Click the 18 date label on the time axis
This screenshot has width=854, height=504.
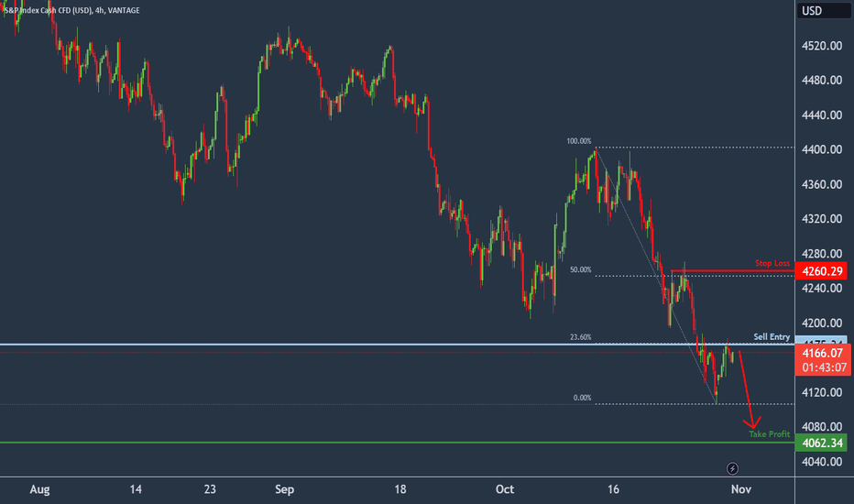(x=400, y=489)
